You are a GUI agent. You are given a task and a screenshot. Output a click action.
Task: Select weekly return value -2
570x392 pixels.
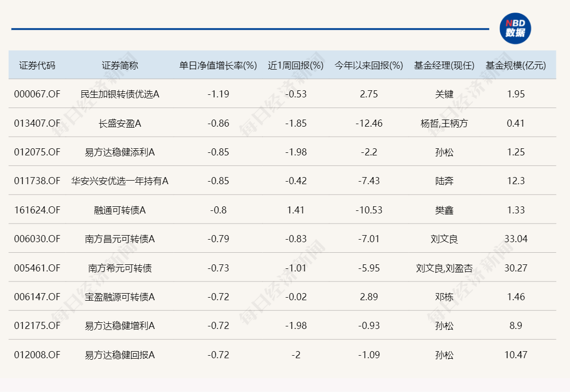point(296,355)
